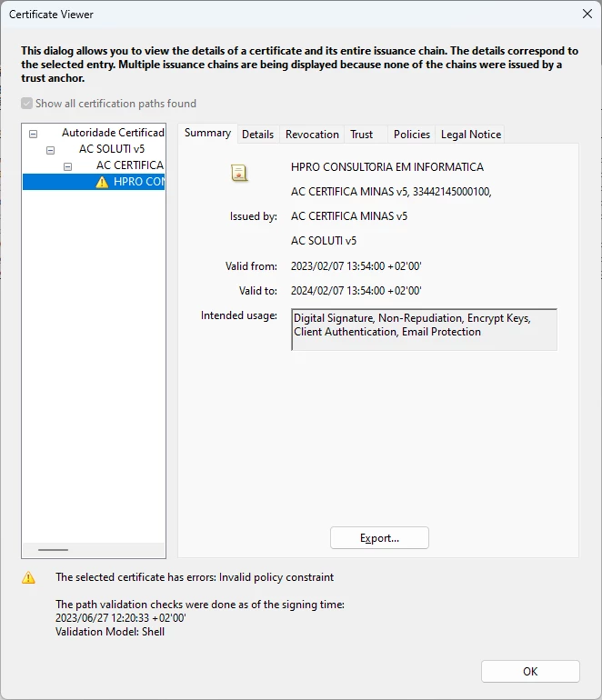
Task: Open the Revocation tab
Action: click(x=312, y=135)
